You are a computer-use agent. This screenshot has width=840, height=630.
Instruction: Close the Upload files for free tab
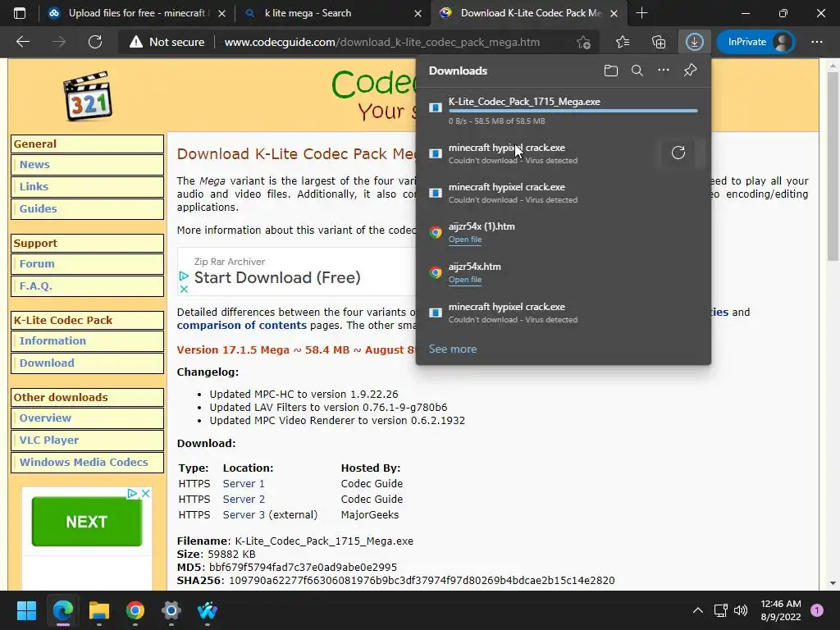(221, 13)
